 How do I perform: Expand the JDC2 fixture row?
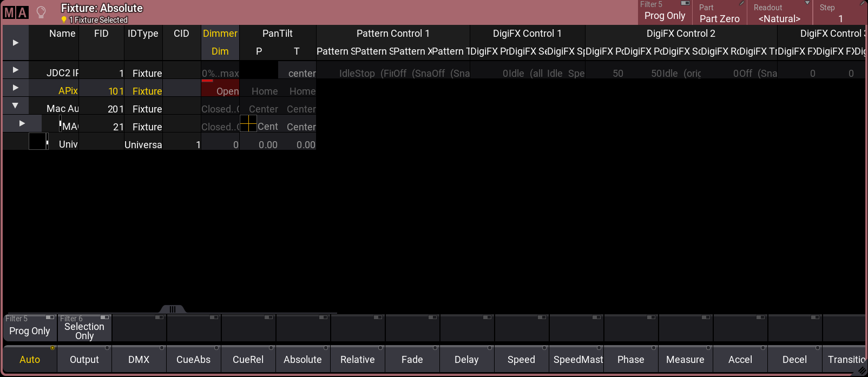point(15,70)
